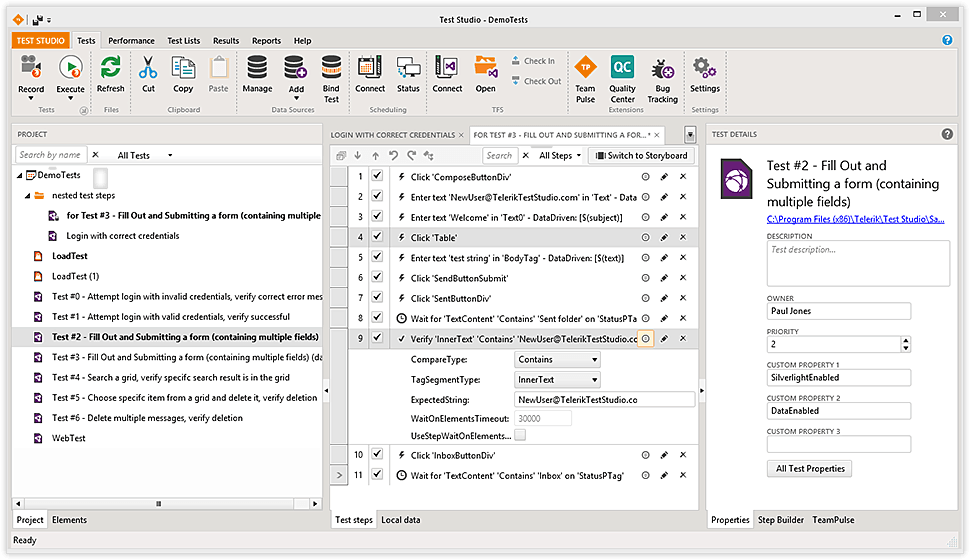Open Test Details help icon

[x=947, y=134]
